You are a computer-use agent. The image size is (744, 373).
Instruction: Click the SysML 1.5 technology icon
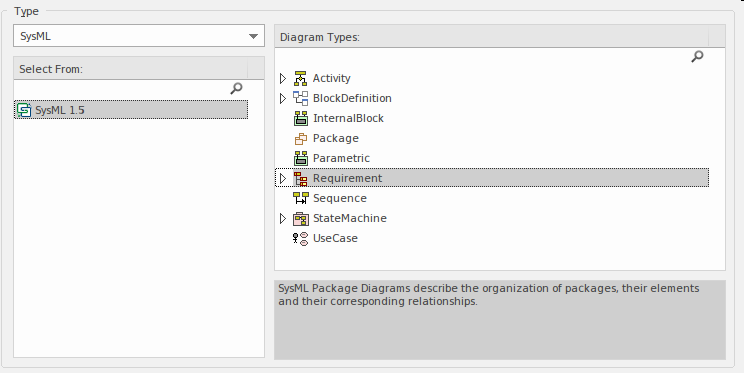pyautogui.click(x=24, y=110)
